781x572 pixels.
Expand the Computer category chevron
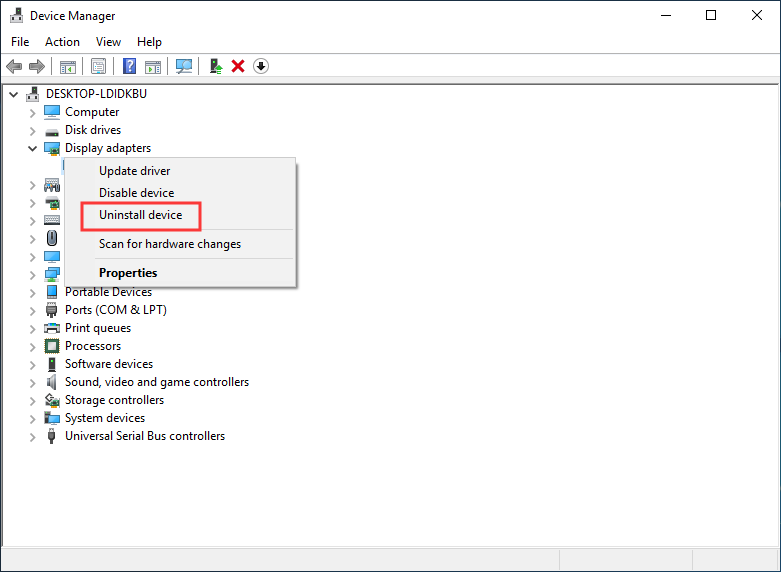[32, 113]
